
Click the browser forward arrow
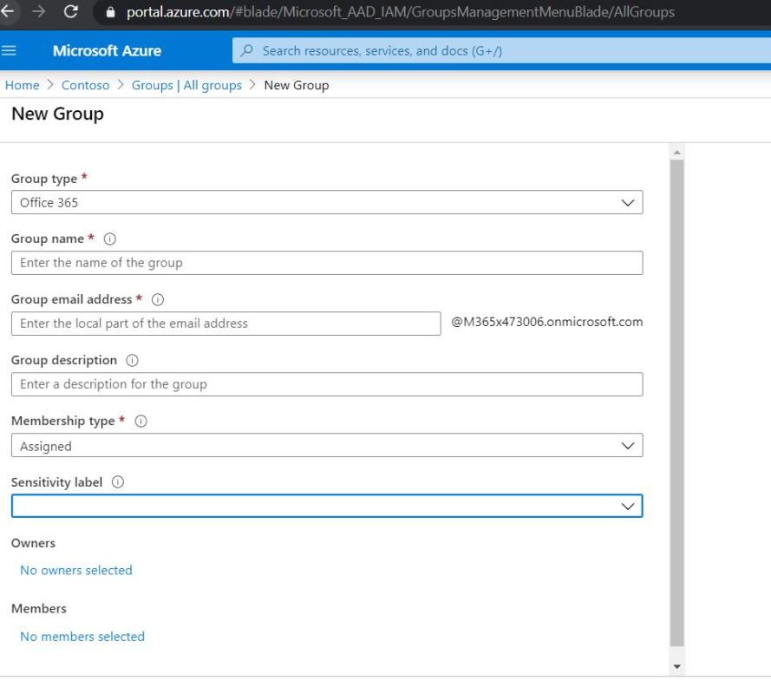[39, 12]
